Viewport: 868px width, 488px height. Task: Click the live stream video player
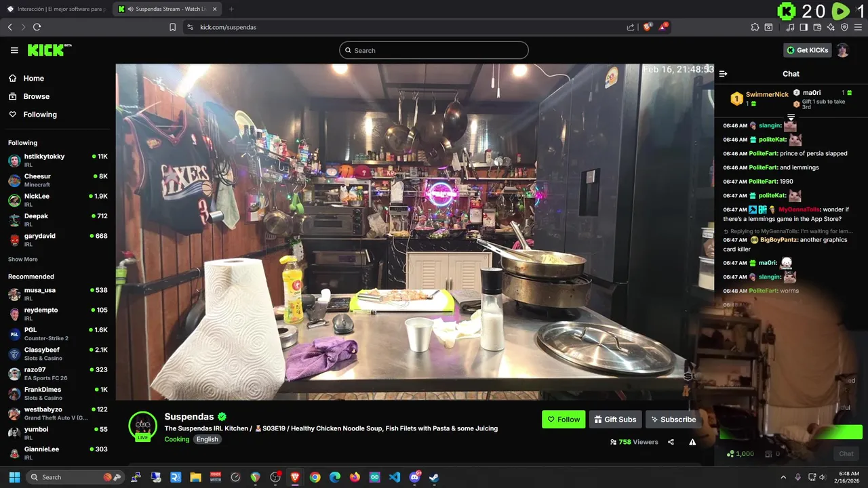tap(414, 232)
